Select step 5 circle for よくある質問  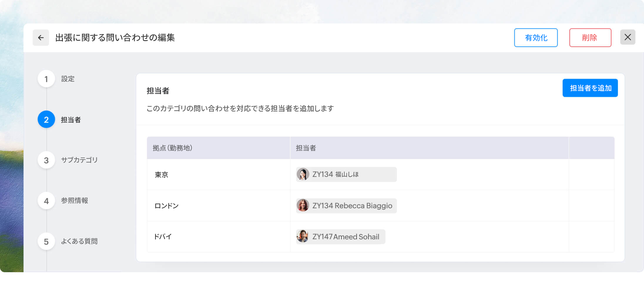(46, 241)
